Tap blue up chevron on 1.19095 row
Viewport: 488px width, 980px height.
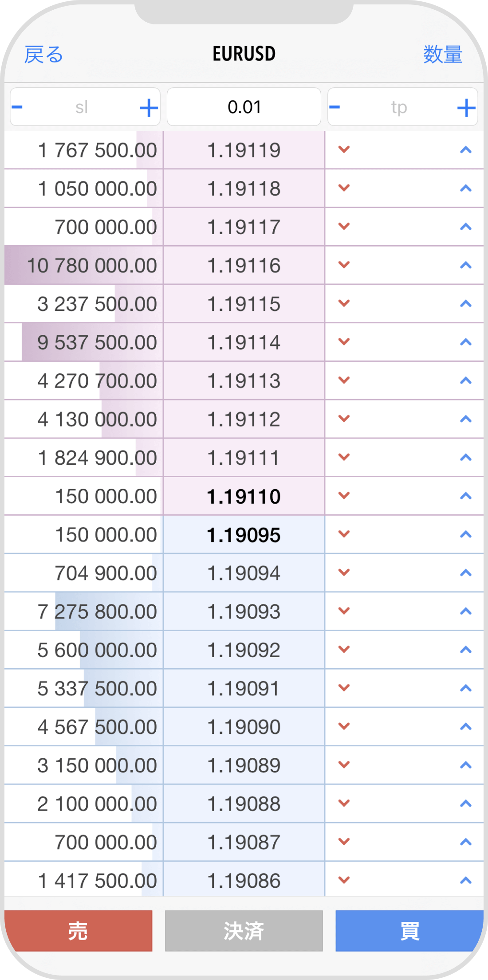point(465,534)
